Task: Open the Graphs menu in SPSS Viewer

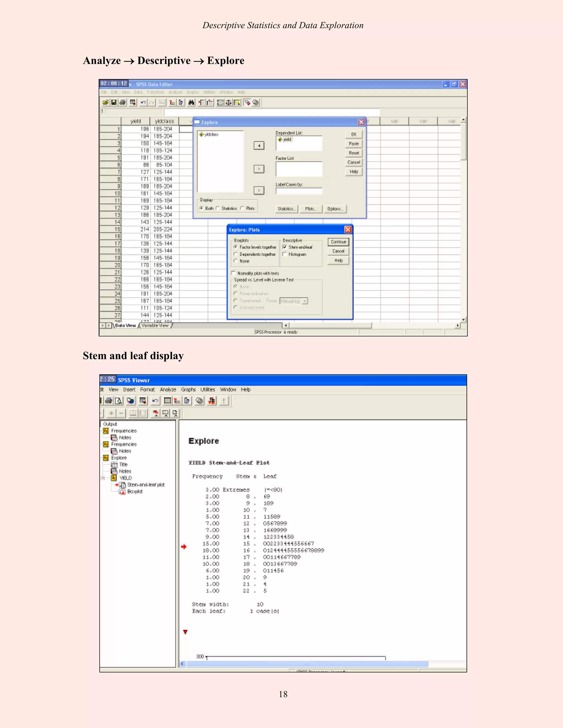Action: point(188,389)
